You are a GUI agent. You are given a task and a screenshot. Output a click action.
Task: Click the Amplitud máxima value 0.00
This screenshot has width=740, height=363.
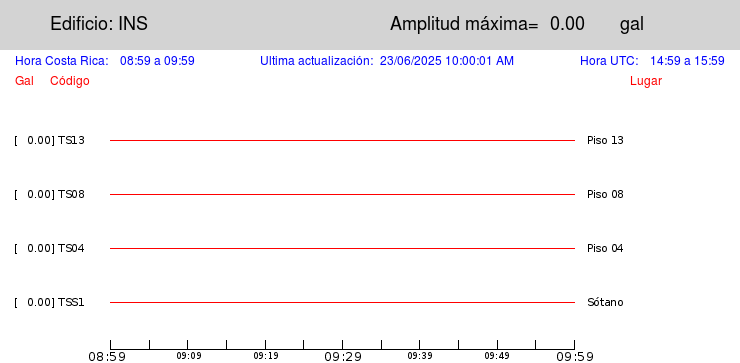pyautogui.click(x=567, y=24)
